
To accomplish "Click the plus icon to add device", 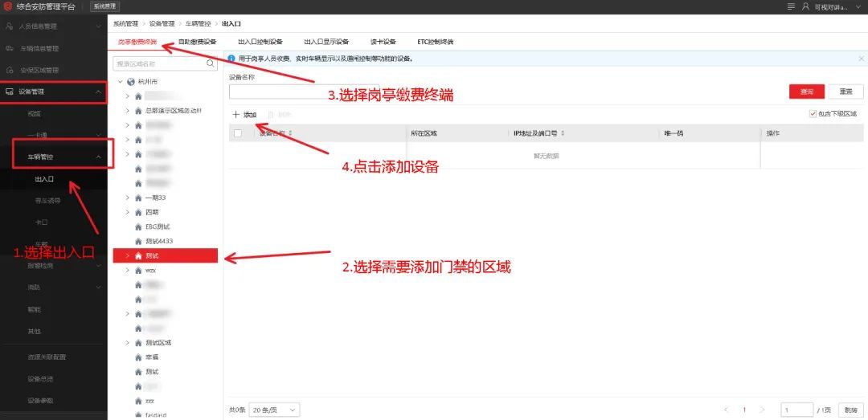I will pyautogui.click(x=236, y=115).
